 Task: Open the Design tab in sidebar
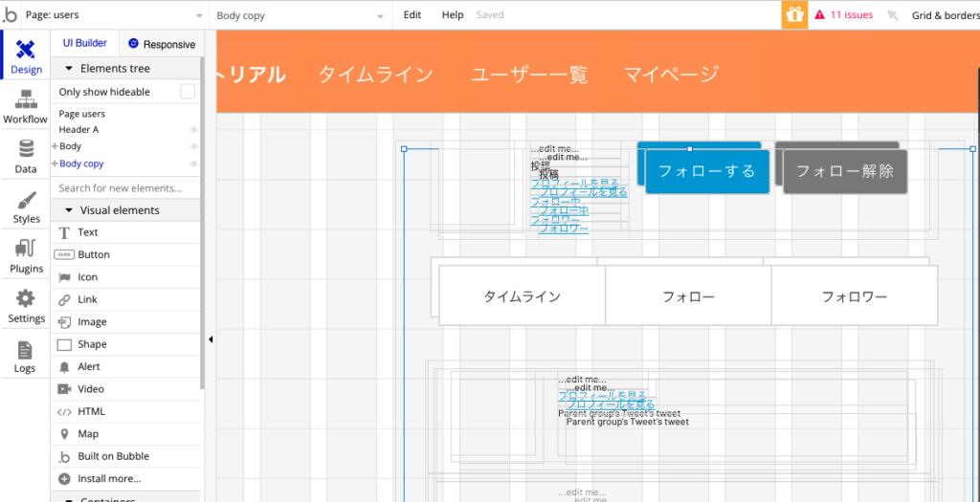[x=26, y=57]
